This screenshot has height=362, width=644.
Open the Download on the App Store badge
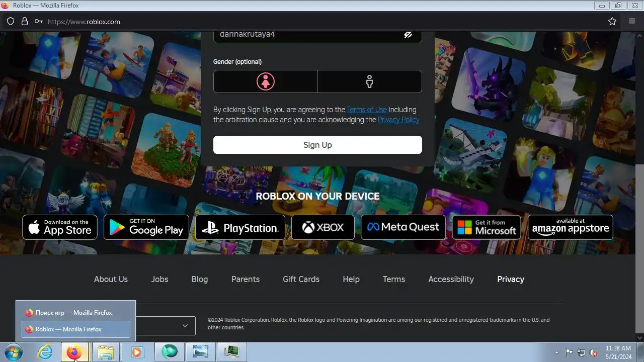tap(60, 227)
